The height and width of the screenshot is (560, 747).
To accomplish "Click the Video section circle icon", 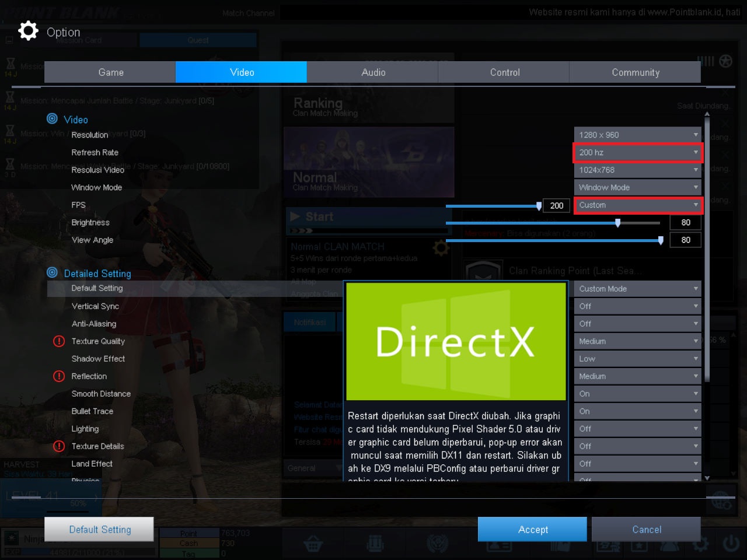I will [x=52, y=119].
